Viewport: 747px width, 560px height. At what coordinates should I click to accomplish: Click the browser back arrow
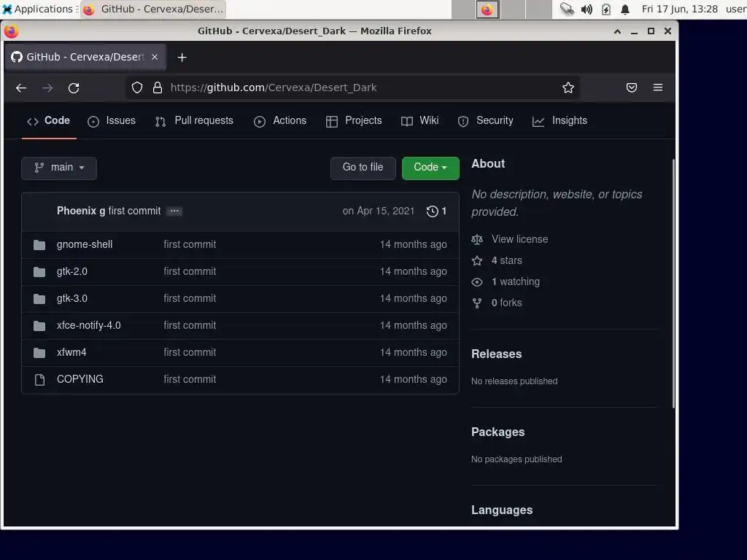point(21,88)
